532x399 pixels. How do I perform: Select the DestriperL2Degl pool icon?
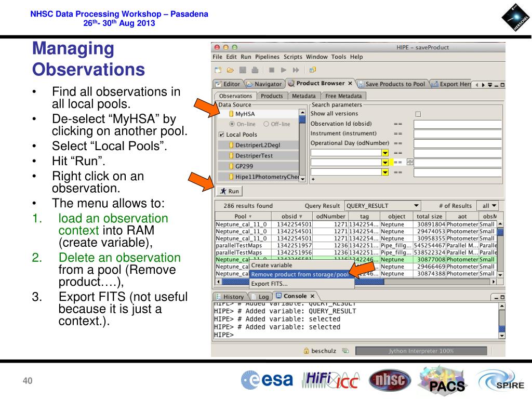[231, 145]
